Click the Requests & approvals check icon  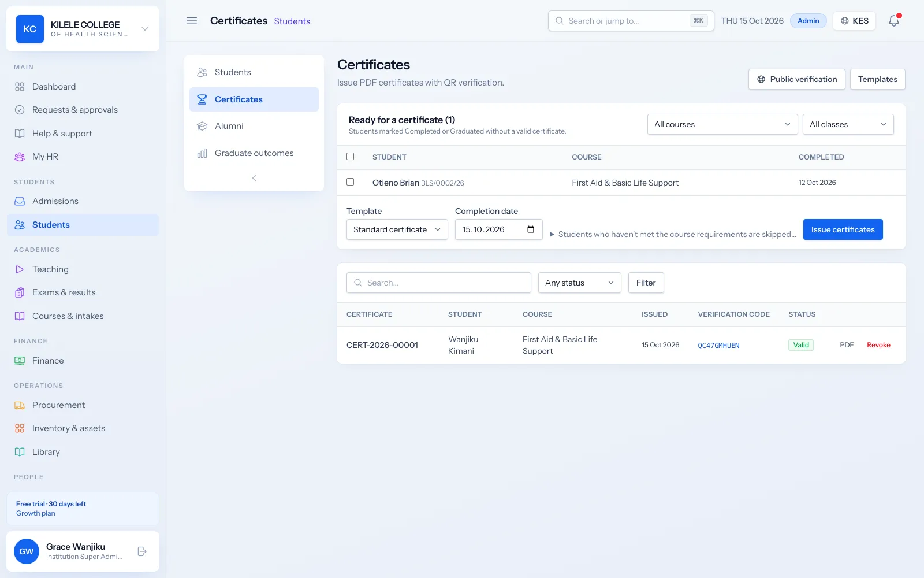click(x=20, y=110)
